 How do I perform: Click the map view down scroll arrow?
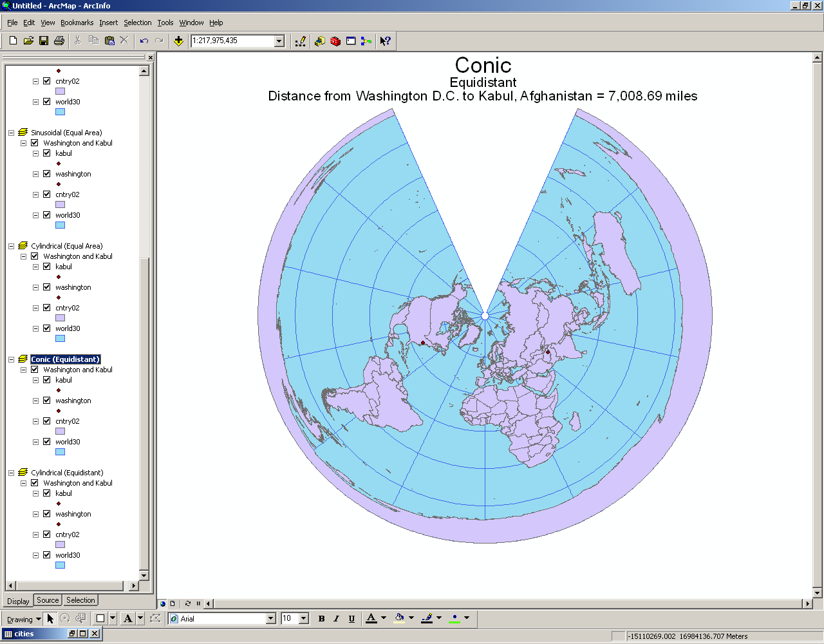click(817, 593)
